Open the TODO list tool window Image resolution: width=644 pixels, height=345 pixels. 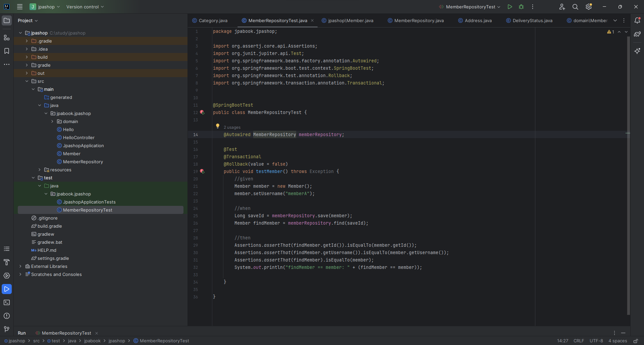click(x=7, y=249)
